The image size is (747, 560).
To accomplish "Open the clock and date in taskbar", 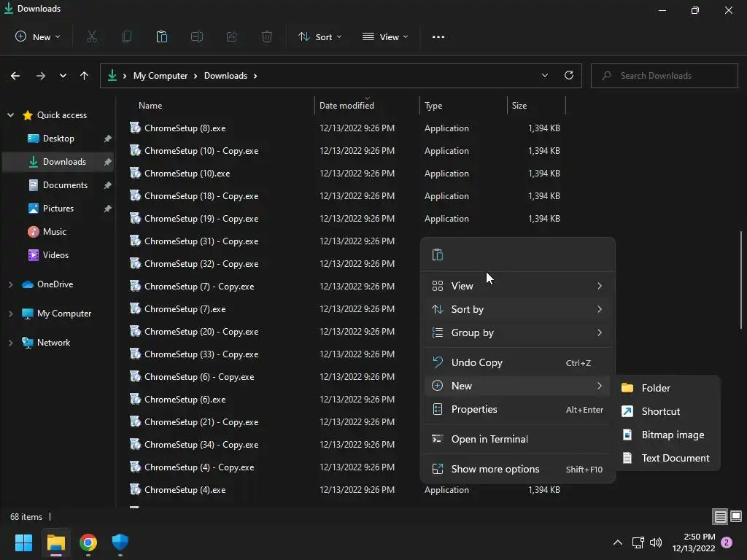I will point(694,542).
